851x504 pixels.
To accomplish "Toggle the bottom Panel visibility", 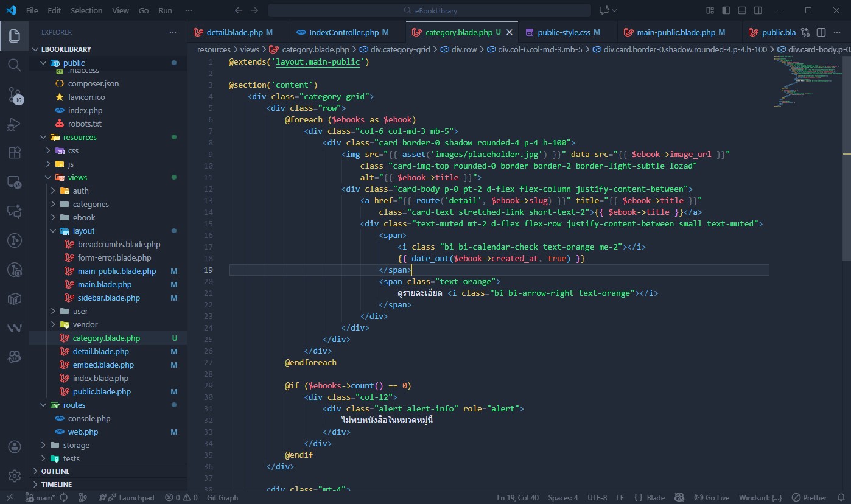I will (x=742, y=10).
